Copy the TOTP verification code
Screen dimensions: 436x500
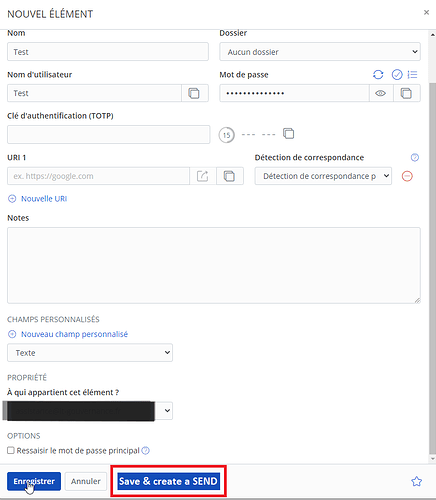pyautogui.click(x=289, y=134)
